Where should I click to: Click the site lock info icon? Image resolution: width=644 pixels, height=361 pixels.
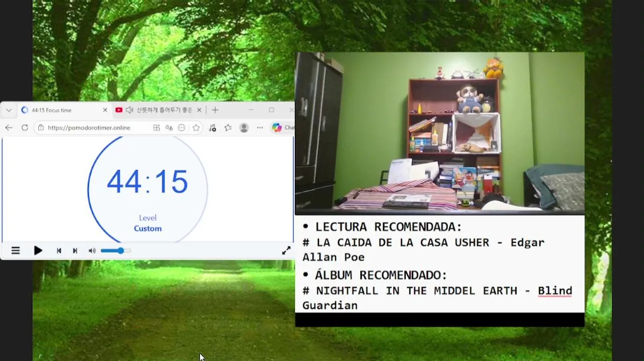click(41, 128)
